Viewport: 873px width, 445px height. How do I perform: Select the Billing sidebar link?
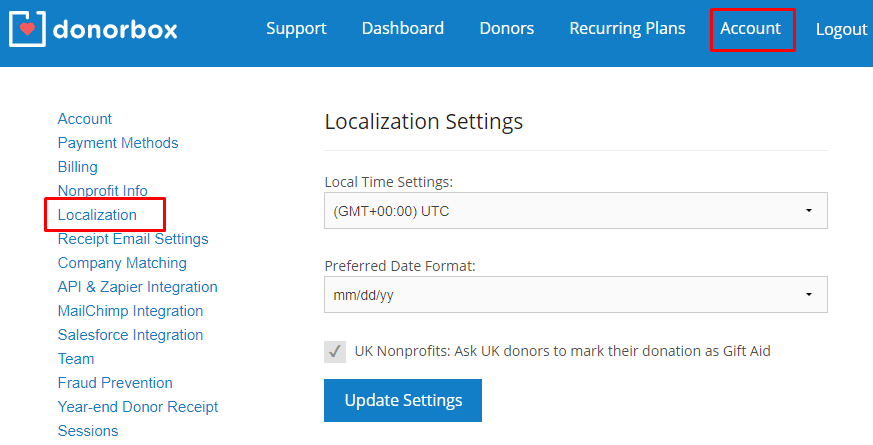77,167
